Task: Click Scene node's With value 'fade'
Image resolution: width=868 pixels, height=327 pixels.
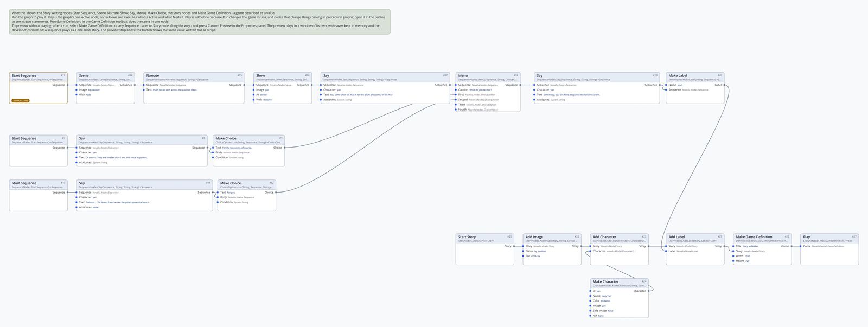Action: (88, 95)
